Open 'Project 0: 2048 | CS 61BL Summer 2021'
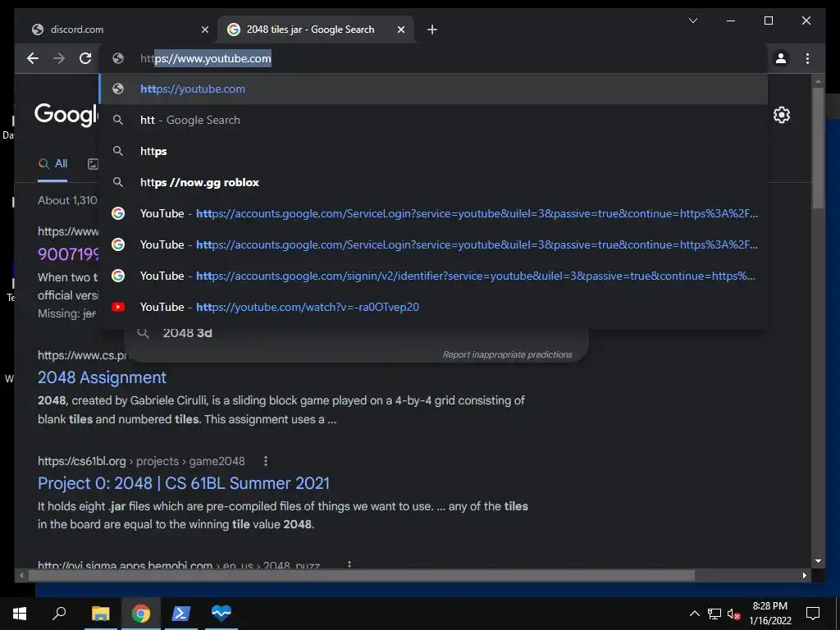The width and height of the screenshot is (840, 630). point(184,483)
